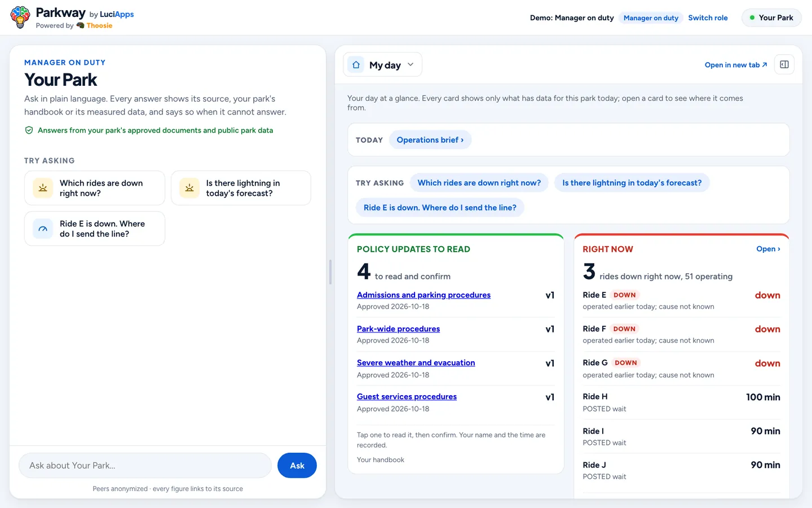This screenshot has width=812, height=508.
Task: Click '4 to read and confirm' count
Action: point(404,272)
